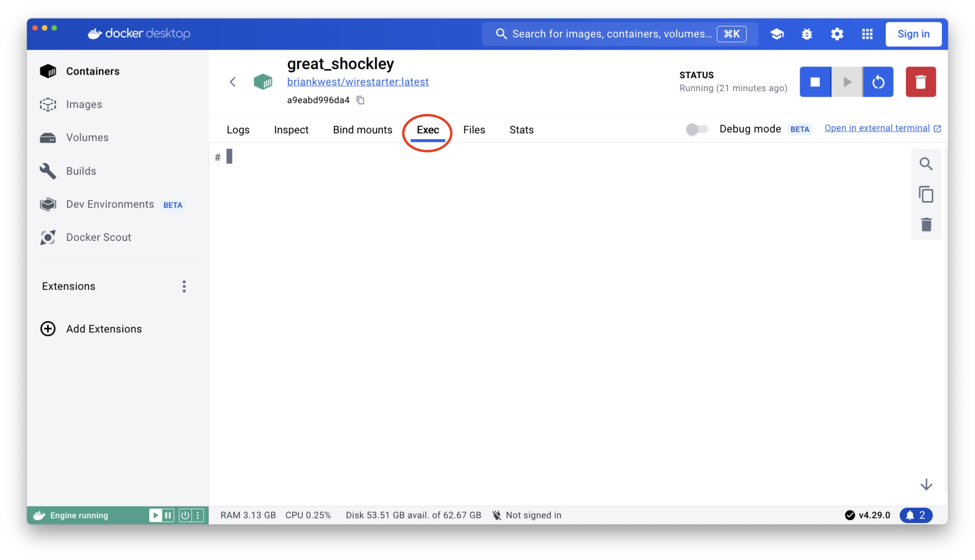Focus the search for images, containers field

coord(620,34)
